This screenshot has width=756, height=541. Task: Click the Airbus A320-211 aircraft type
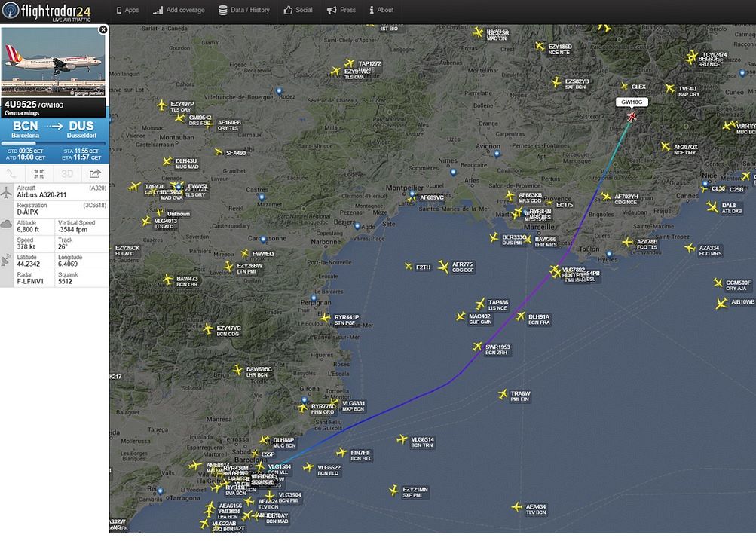41,195
